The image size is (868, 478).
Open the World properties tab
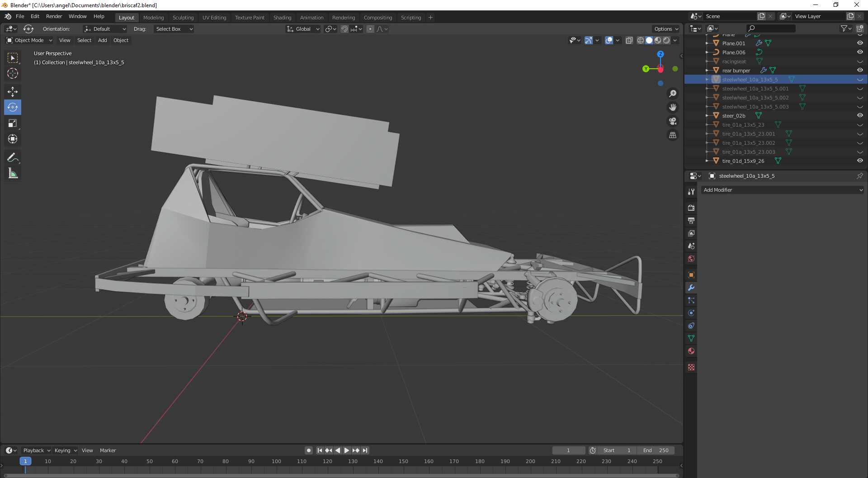691,259
